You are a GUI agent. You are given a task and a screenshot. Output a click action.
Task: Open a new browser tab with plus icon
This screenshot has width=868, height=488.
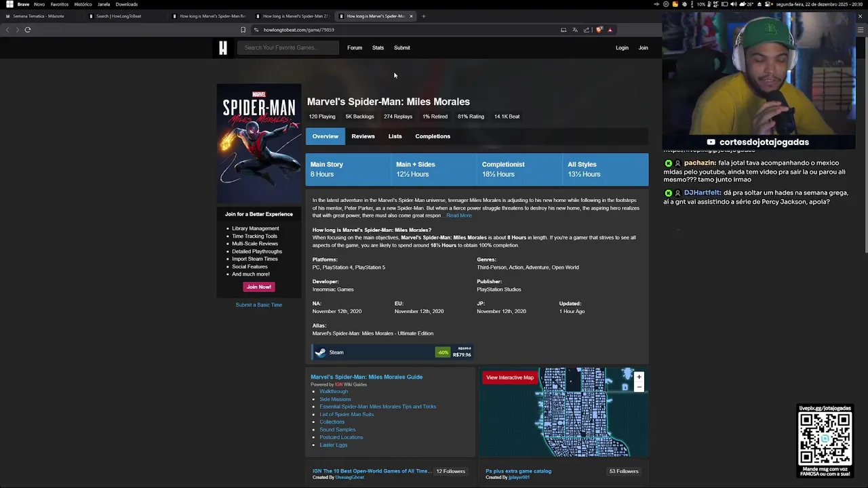(424, 16)
